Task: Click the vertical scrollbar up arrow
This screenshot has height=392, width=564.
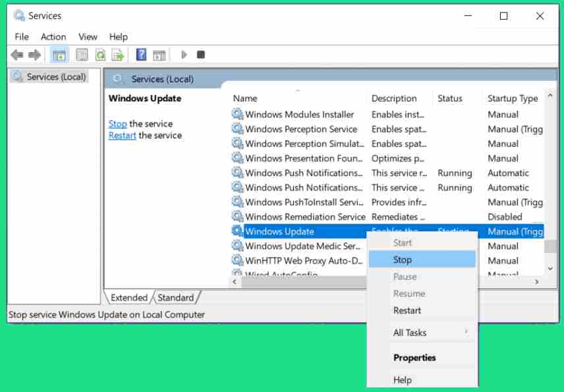Action: [550, 96]
